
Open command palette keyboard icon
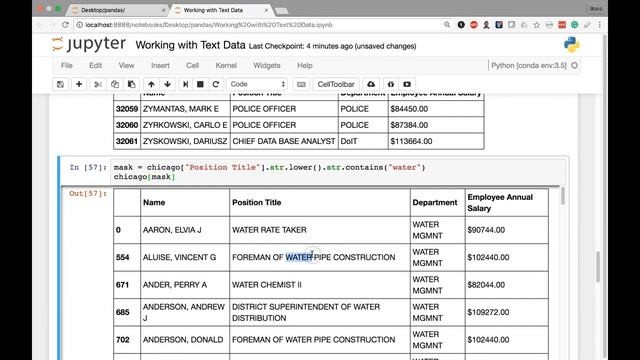(x=301, y=84)
